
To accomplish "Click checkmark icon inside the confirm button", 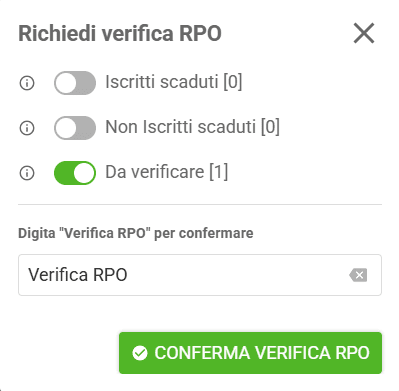I will 140,353.
